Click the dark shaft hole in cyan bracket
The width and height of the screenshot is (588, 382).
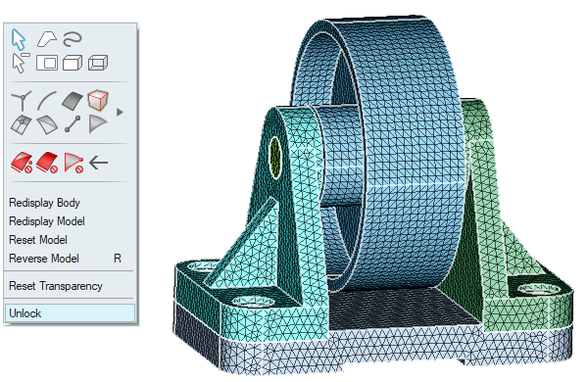275,157
